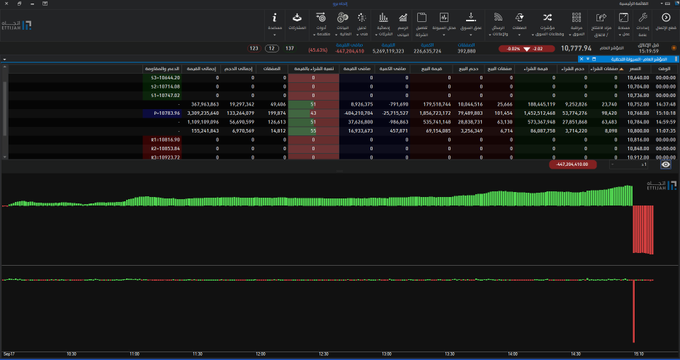Open the Subscriptions toolbar icon

(x=297, y=18)
